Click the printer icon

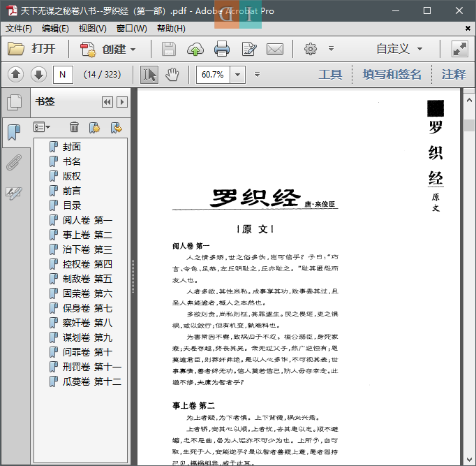(x=222, y=49)
